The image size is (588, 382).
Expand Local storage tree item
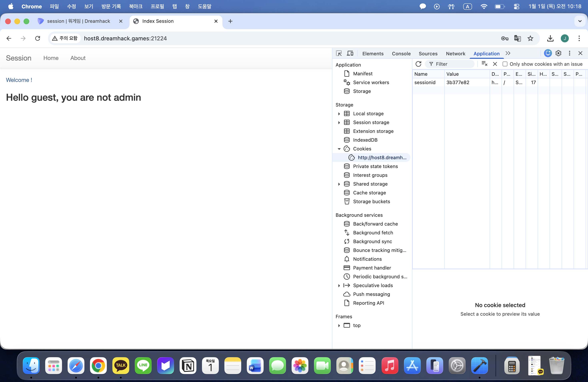click(339, 113)
